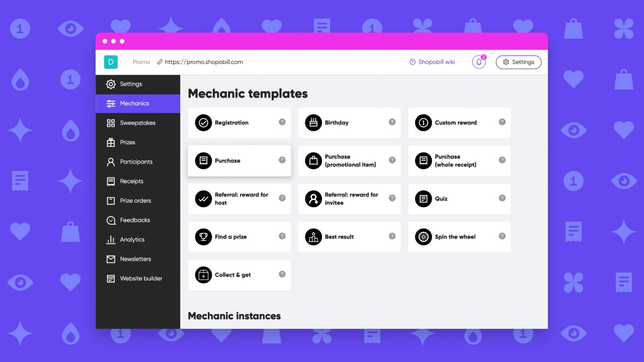Open help for Registration template
Image resolution: width=644 pixels, height=362 pixels.
(x=282, y=122)
